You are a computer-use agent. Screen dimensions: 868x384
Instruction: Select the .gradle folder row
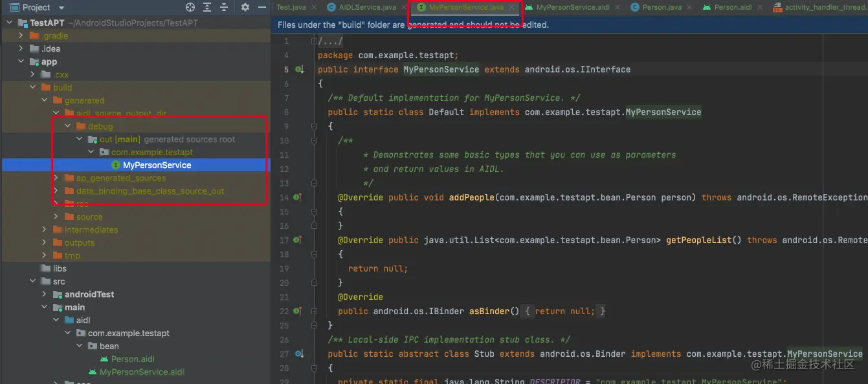(135, 36)
